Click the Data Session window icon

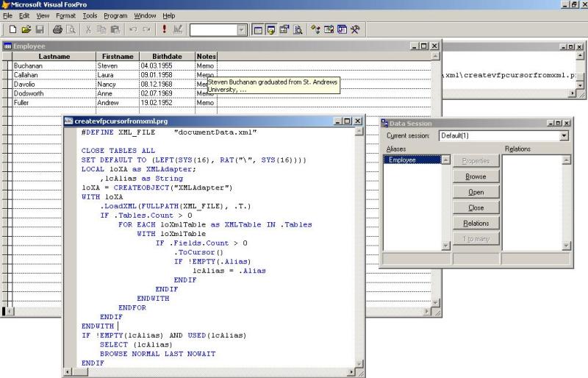point(384,123)
